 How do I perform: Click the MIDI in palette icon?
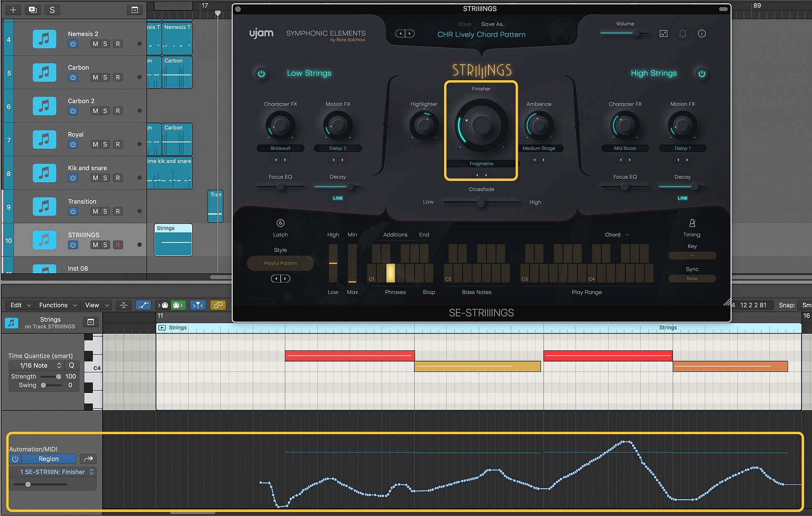pos(163,305)
